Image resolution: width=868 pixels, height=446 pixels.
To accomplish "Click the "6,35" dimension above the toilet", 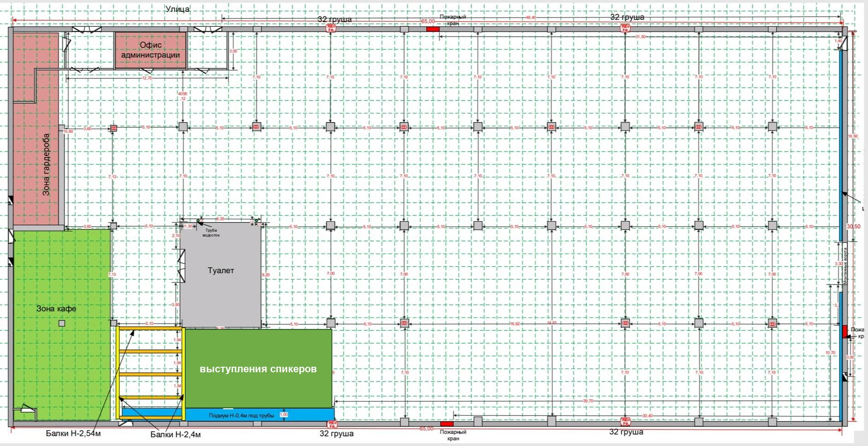I will click(220, 219).
